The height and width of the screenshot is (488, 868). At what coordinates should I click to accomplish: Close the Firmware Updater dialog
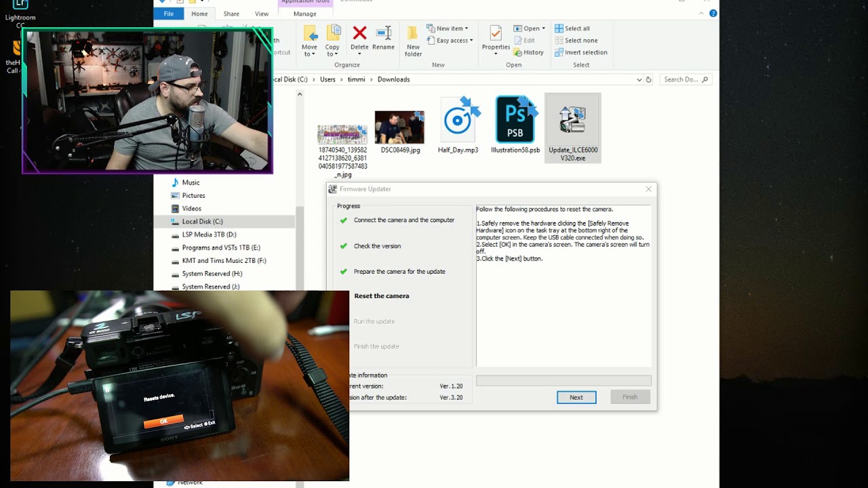tap(648, 189)
